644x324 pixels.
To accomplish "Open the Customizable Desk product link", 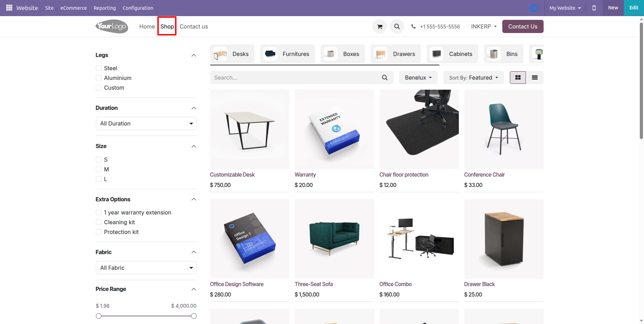I will pos(232,175).
